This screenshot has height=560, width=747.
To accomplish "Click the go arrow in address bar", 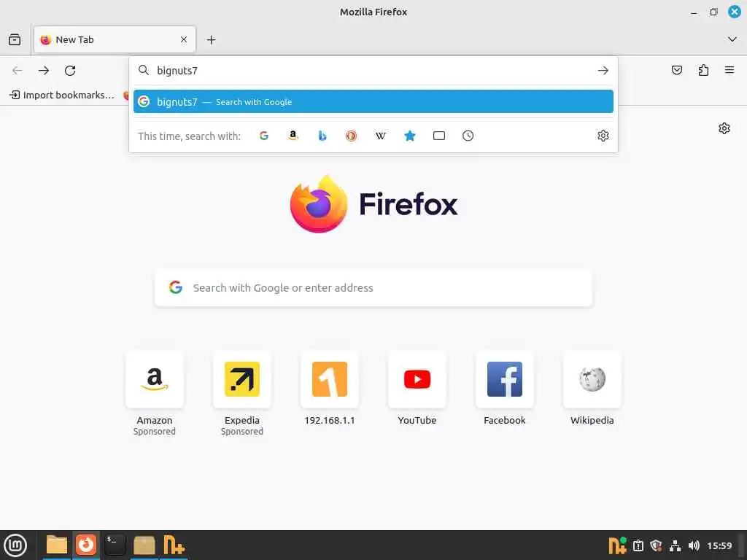I will click(603, 71).
